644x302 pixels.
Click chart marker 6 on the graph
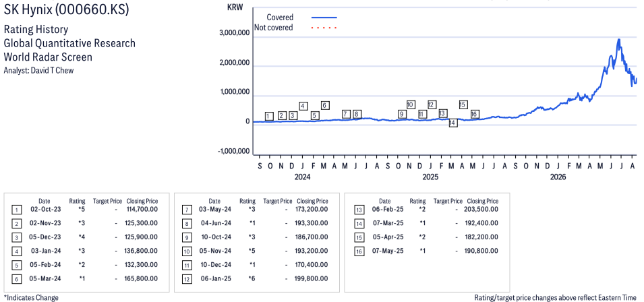coord(324,105)
